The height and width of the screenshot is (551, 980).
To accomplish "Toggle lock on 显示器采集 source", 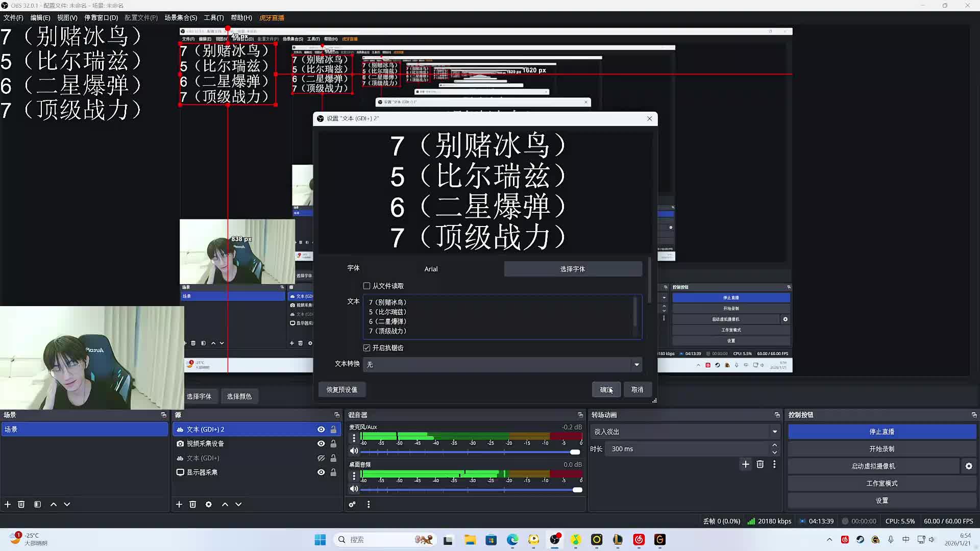I will [333, 472].
